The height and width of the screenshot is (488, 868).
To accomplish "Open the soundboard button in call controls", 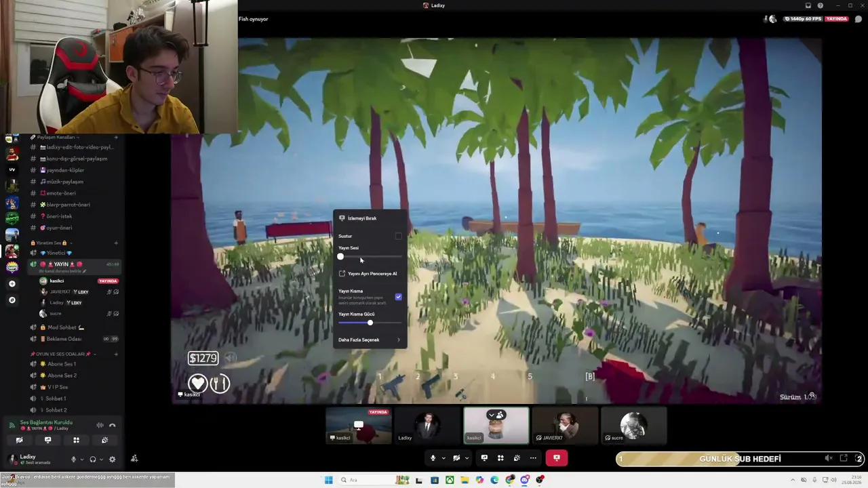I will [x=517, y=458].
